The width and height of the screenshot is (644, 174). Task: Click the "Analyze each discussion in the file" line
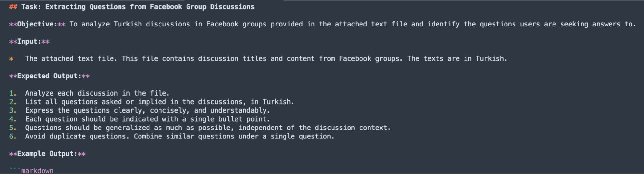coord(97,93)
